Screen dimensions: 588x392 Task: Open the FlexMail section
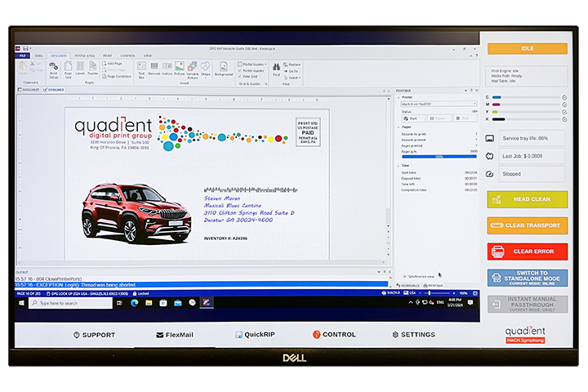click(x=175, y=335)
